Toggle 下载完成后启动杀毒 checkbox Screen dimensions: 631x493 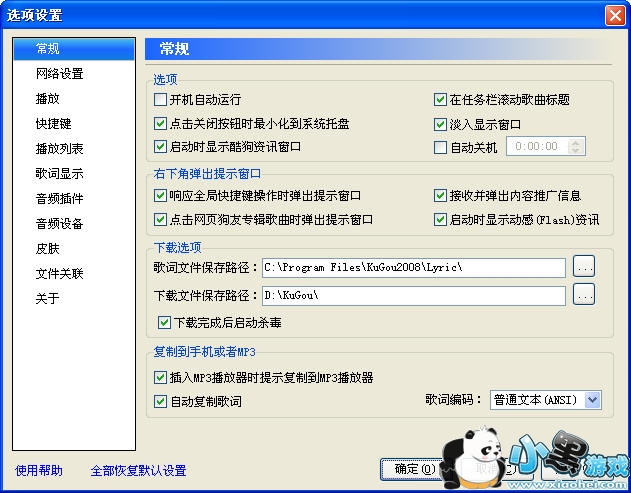point(164,322)
